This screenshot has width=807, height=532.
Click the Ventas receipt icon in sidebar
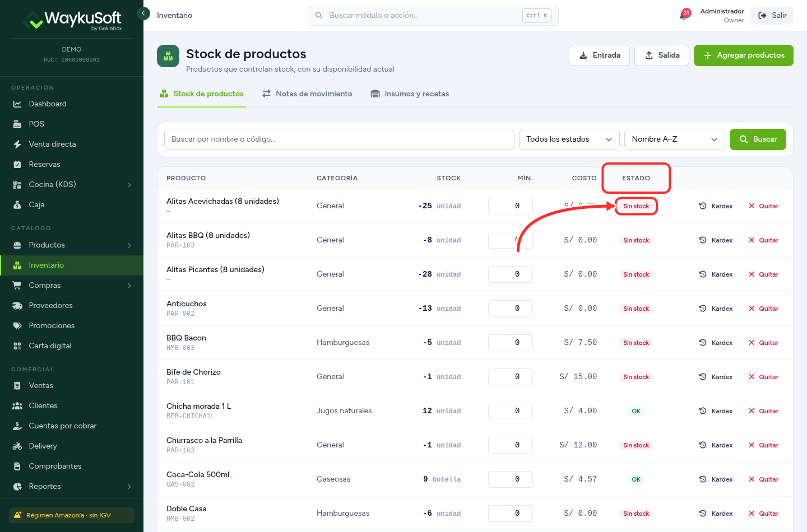click(x=17, y=386)
